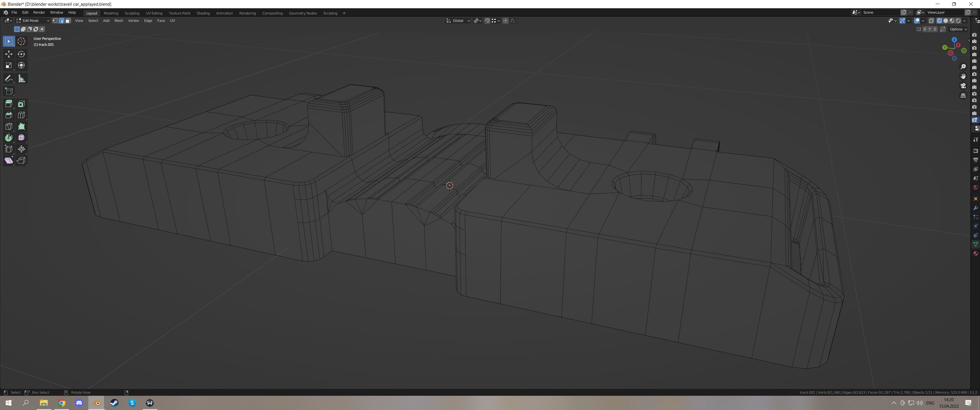Enable face select mode
The image size is (980, 410).
(x=68, y=21)
